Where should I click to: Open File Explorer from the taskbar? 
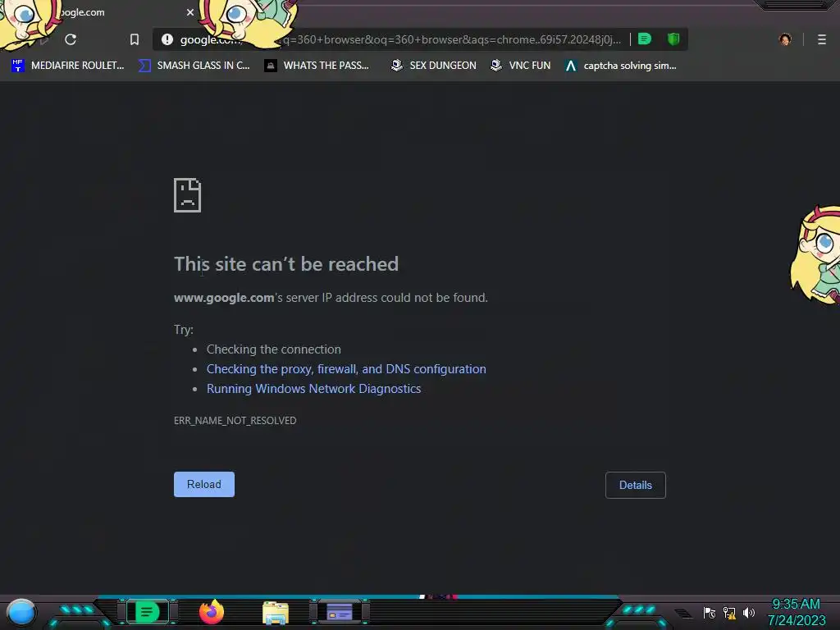tap(276, 613)
